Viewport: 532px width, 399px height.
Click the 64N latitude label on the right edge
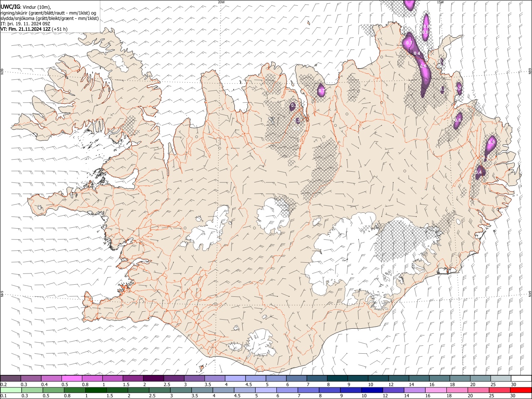coord(530,294)
